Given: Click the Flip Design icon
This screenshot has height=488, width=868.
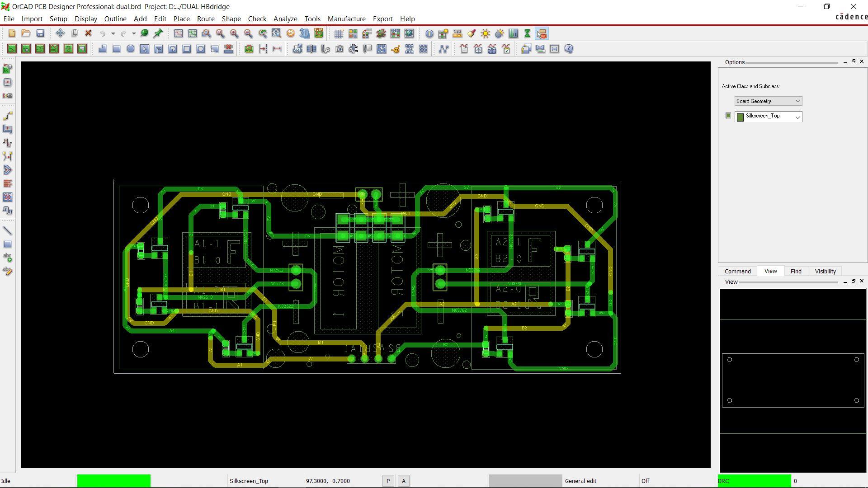Looking at the screenshot, I should pyautogui.click(x=319, y=33).
